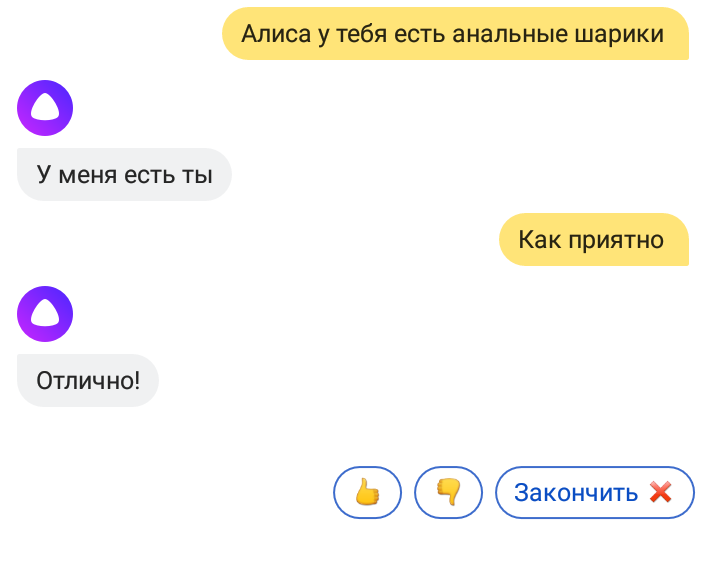The image size is (711, 566).
Task: Click the word "меня" in Alice's gray bubble
Action: [x=88, y=175]
